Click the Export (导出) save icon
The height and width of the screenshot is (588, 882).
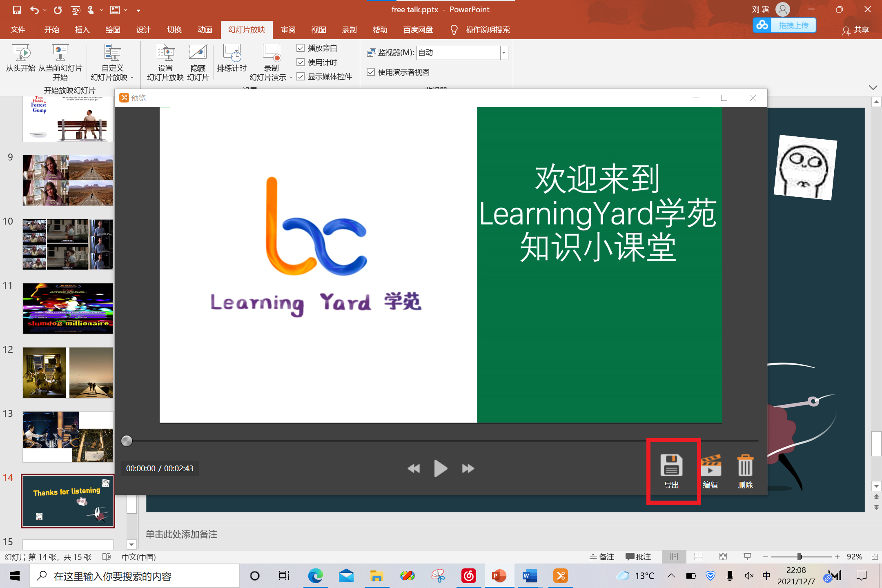(671, 466)
